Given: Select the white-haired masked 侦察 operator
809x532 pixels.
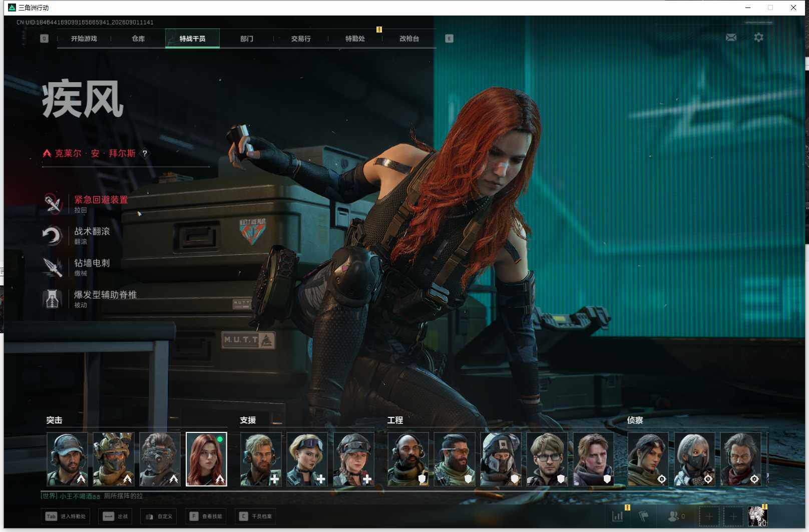Looking at the screenshot, I should coord(694,459).
